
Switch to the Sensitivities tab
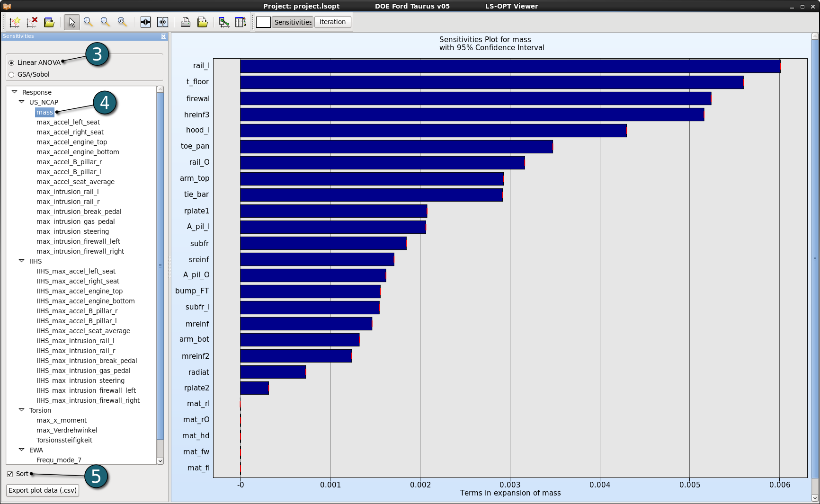click(293, 22)
